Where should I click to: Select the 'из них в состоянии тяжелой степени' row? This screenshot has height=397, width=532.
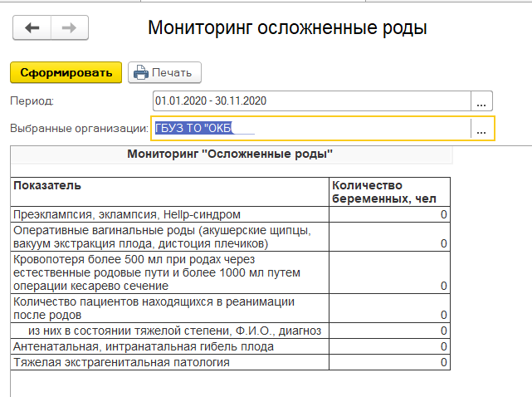click(170, 331)
